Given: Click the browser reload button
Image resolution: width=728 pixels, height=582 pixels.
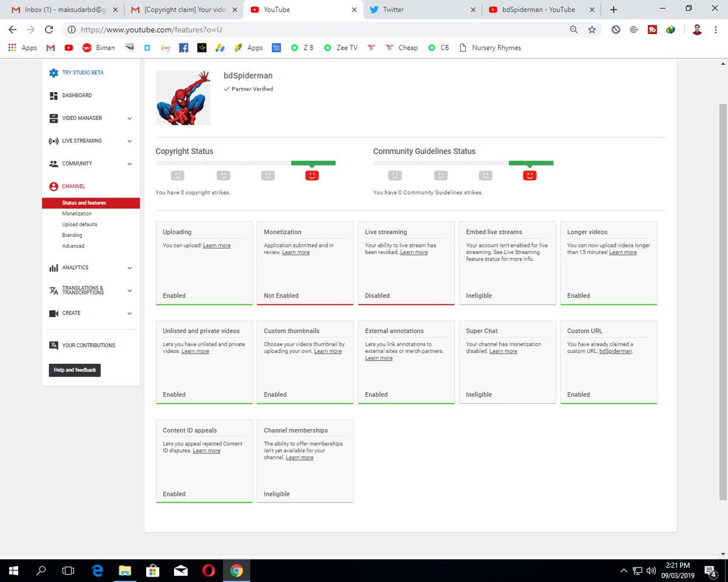Looking at the screenshot, I should click(x=49, y=29).
